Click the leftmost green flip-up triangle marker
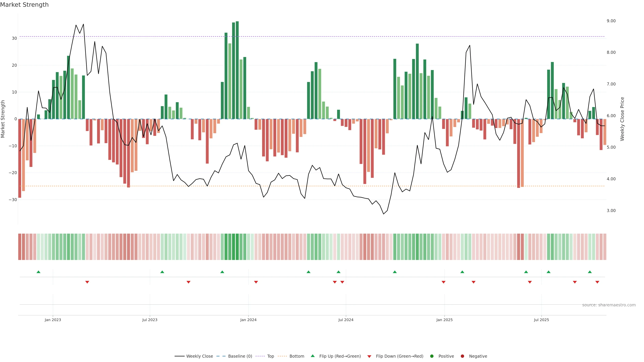The width and height of the screenshot is (644, 362). [x=39, y=272]
